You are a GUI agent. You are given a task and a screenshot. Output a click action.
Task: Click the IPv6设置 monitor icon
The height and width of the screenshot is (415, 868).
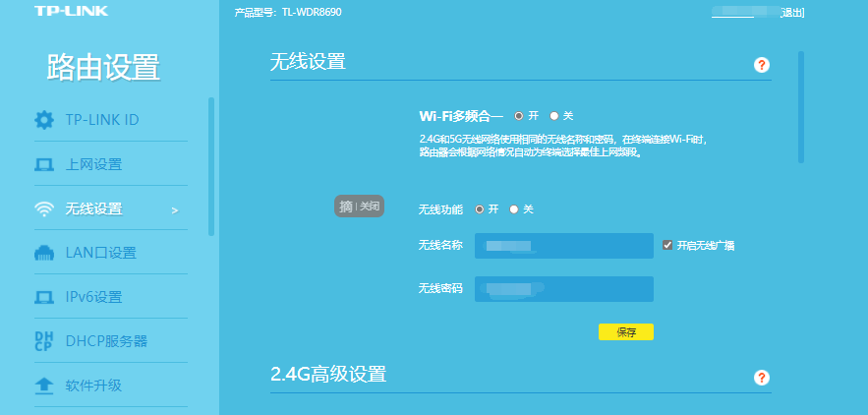44,297
